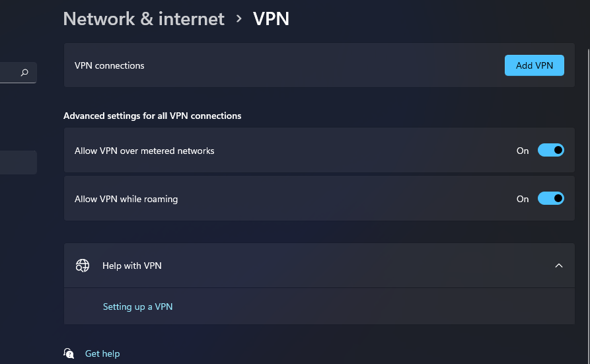Click the On label beside metered networks toggle
The height and width of the screenshot is (364, 590).
click(x=523, y=151)
